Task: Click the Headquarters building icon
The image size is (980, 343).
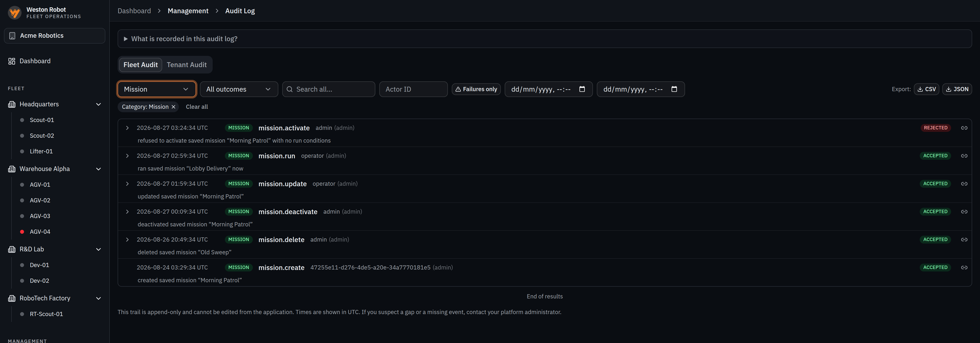Action: click(12, 104)
